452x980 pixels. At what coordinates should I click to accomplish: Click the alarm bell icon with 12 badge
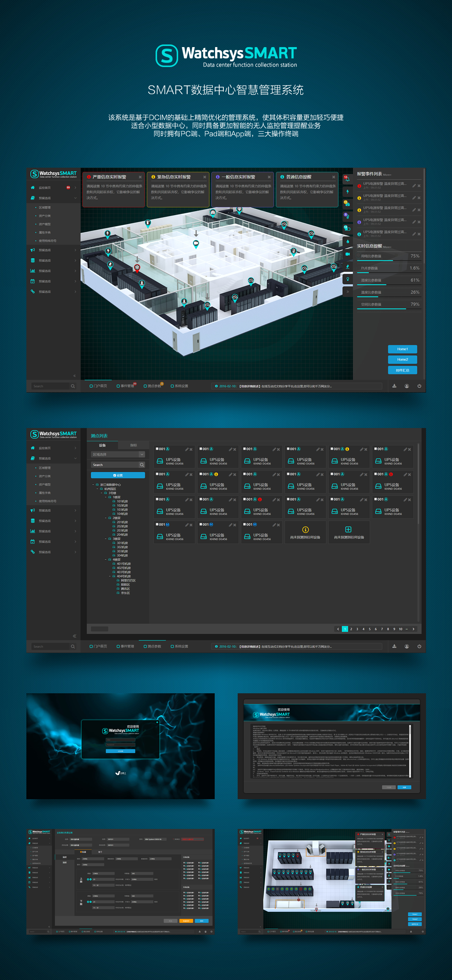coord(347,179)
